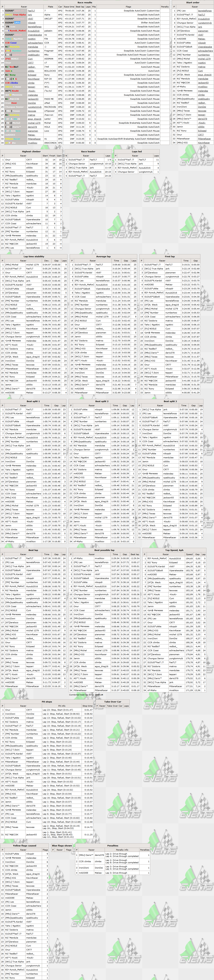Select Blue flags shown heading

pos(62,845)
